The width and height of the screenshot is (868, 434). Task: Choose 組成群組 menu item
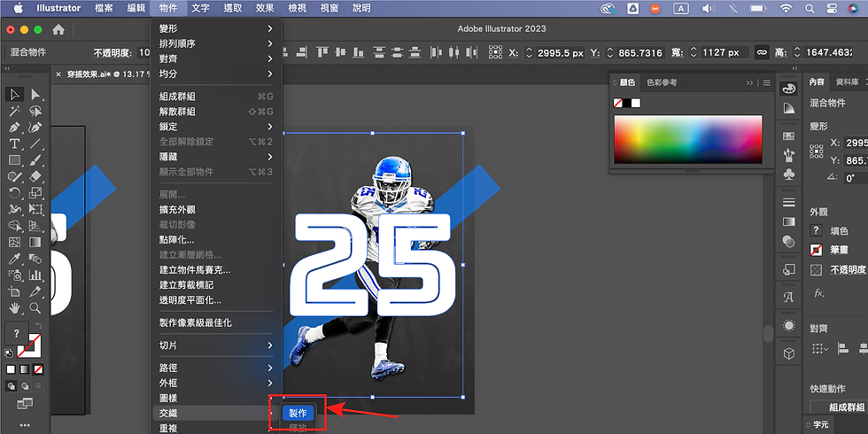coord(216,97)
